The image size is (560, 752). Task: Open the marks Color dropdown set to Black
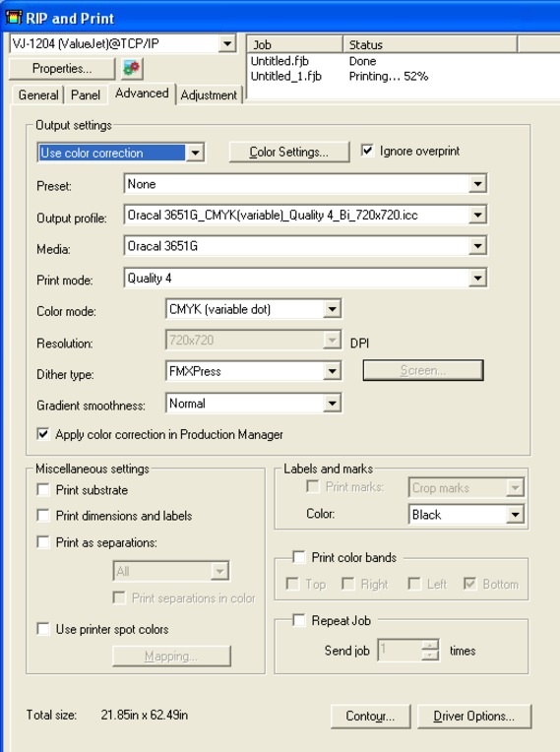pyautogui.click(x=515, y=515)
